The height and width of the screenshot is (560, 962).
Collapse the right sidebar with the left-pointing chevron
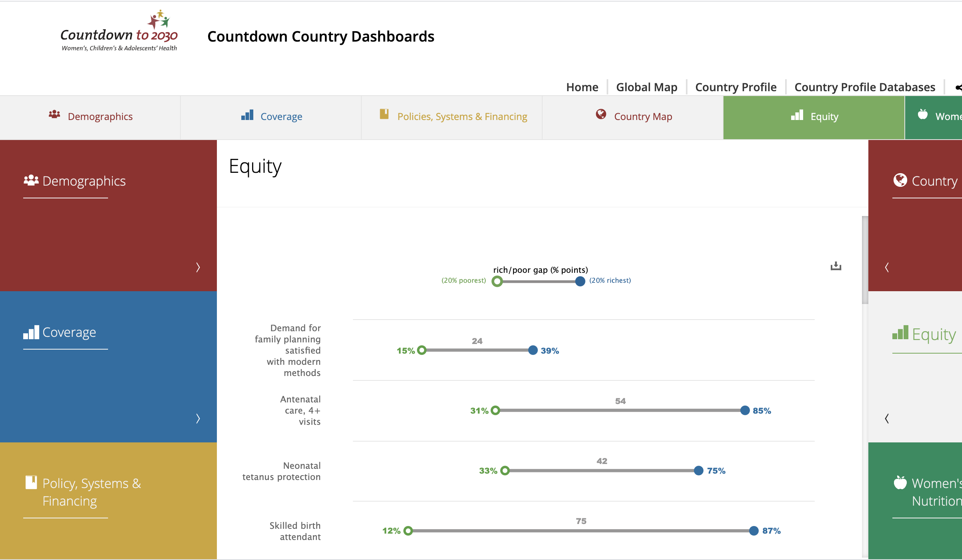point(887,268)
